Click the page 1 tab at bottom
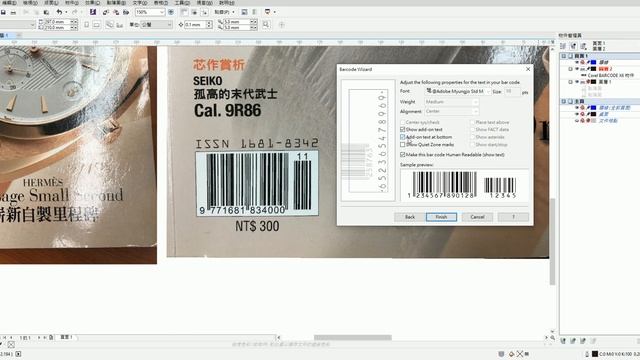The height and width of the screenshot is (360, 640). [67, 337]
